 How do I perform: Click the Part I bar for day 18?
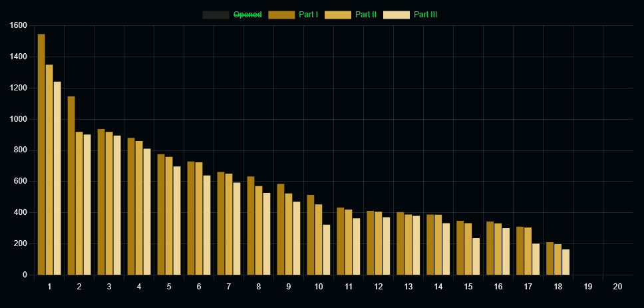(x=550, y=259)
